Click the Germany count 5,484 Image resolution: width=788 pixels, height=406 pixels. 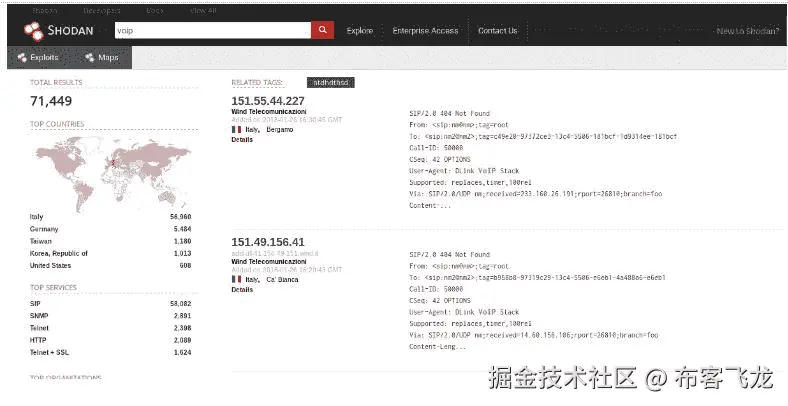[x=182, y=229]
